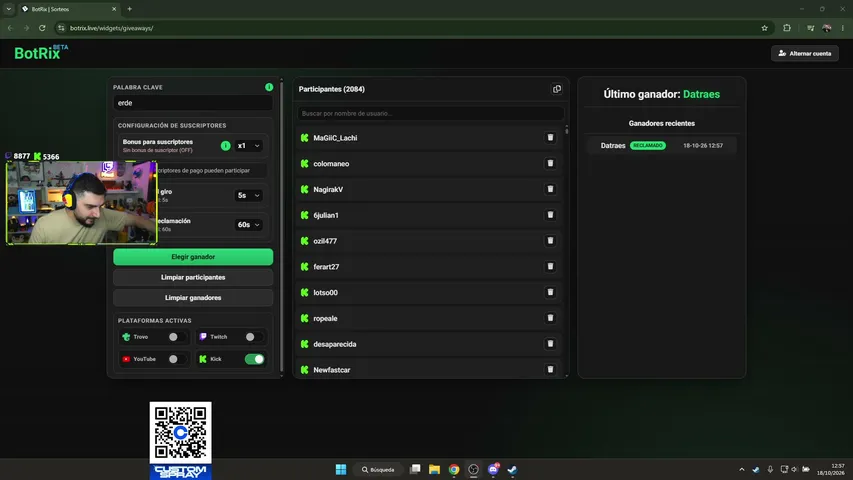Image resolution: width=853 pixels, height=480 pixels.
Task: Show hidden system tray icons
Action: click(741, 469)
